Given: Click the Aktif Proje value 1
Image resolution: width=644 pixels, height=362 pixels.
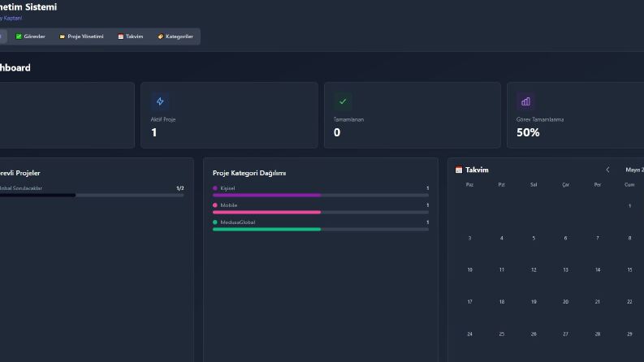Looking at the screenshot, I should pos(154,132).
